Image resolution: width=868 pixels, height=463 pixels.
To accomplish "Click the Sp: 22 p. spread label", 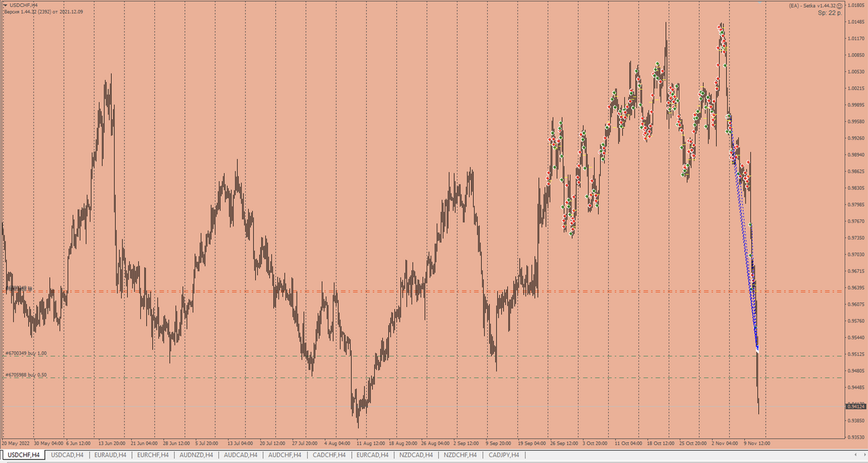I will click(830, 13).
